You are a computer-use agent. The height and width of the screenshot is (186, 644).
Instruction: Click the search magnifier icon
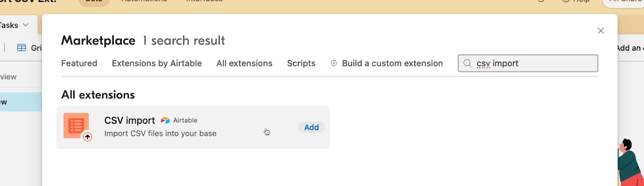point(467,63)
